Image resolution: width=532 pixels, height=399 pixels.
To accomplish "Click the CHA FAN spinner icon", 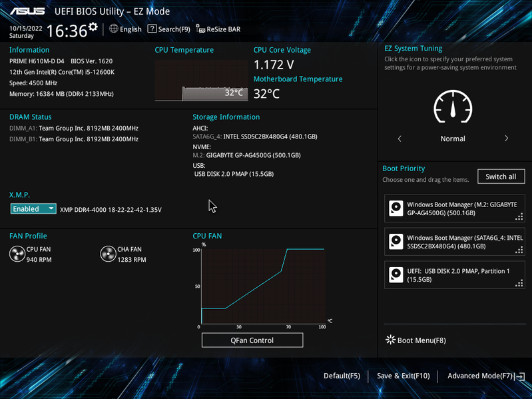I will (x=108, y=254).
